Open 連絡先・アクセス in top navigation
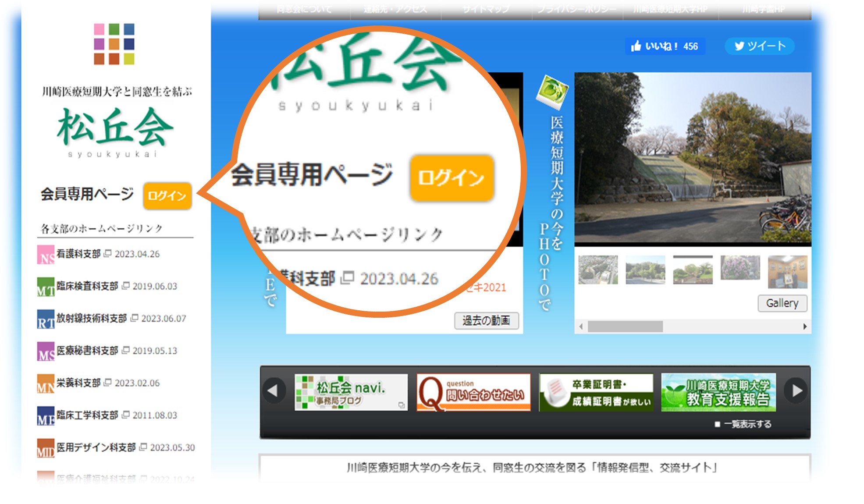The width and height of the screenshot is (864, 504). [x=395, y=9]
